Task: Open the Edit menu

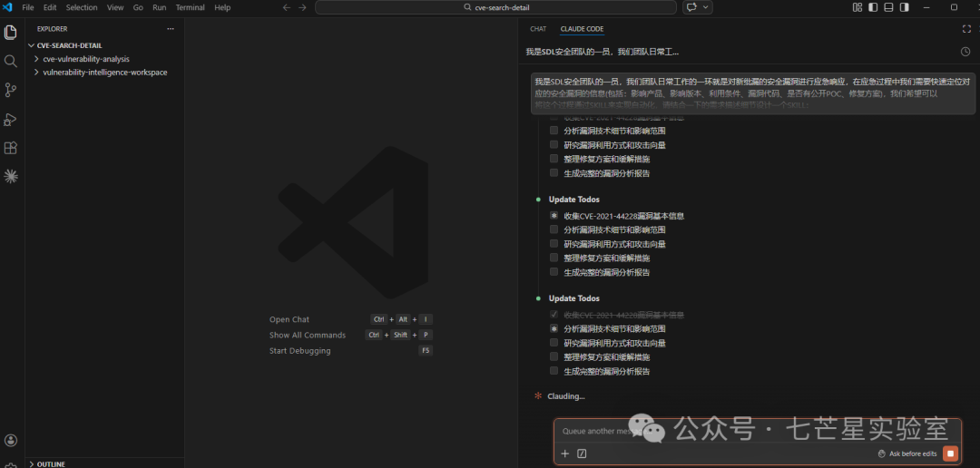Action: pyautogui.click(x=50, y=7)
